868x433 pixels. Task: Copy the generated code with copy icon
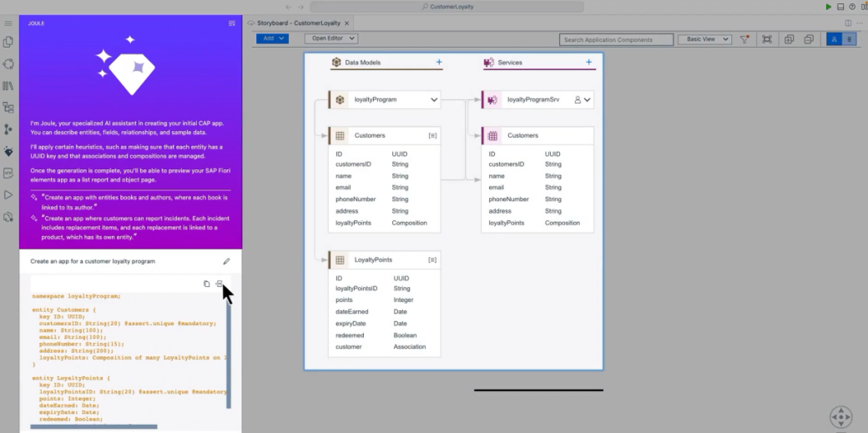(207, 284)
